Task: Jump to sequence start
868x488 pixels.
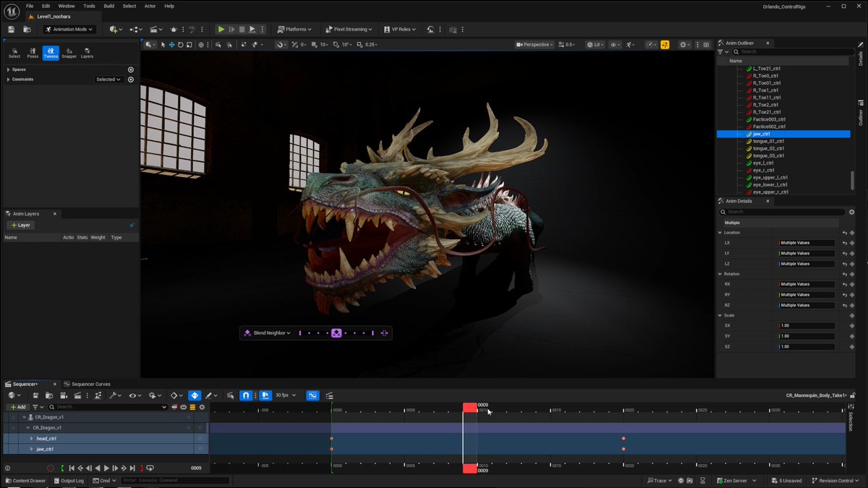Action: pyautogui.click(x=72, y=468)
